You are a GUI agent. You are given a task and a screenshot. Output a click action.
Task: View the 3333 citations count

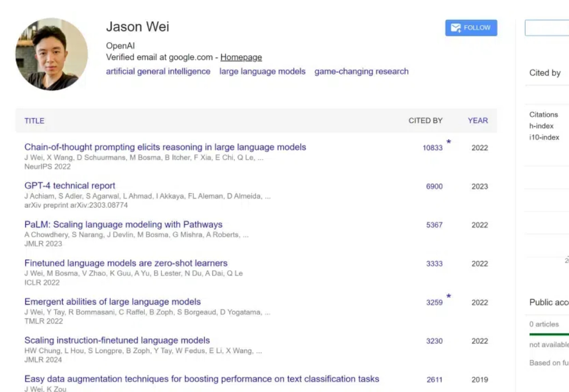click(434, 264)
